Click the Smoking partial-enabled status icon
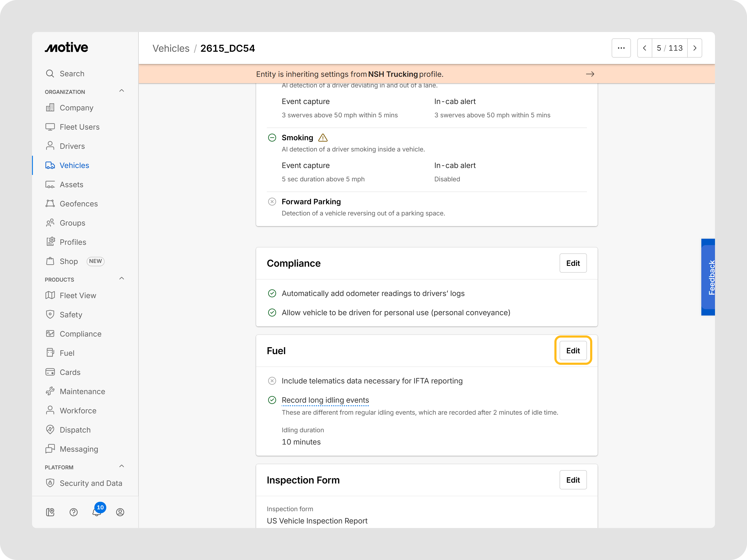This screenshot has height=560, width=747. click(x=272, y=138)
